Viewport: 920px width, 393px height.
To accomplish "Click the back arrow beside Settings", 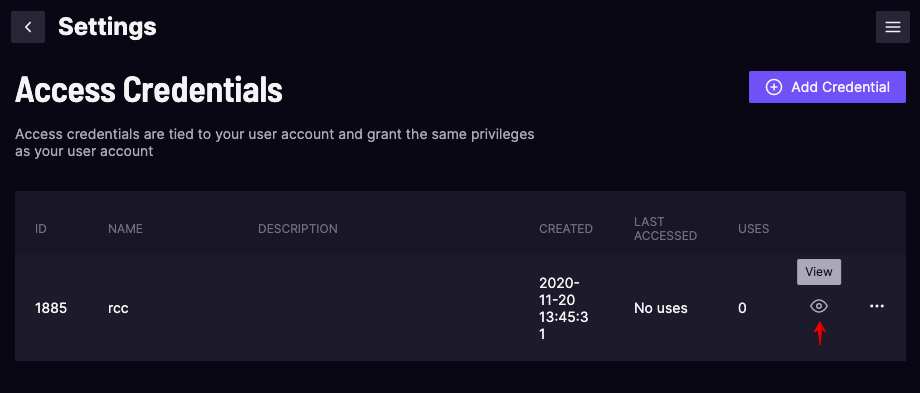I will point(28,27).
